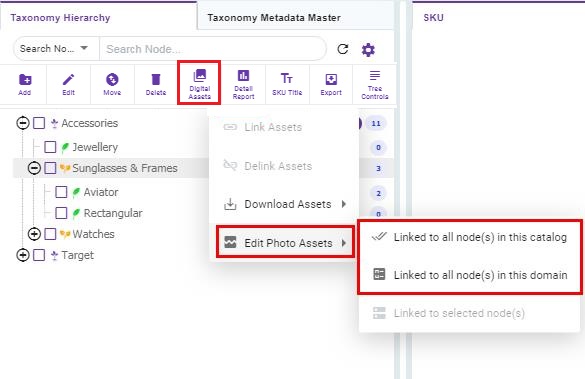
Task: Select the Rectangular tree label
Action: click(113, 213)
